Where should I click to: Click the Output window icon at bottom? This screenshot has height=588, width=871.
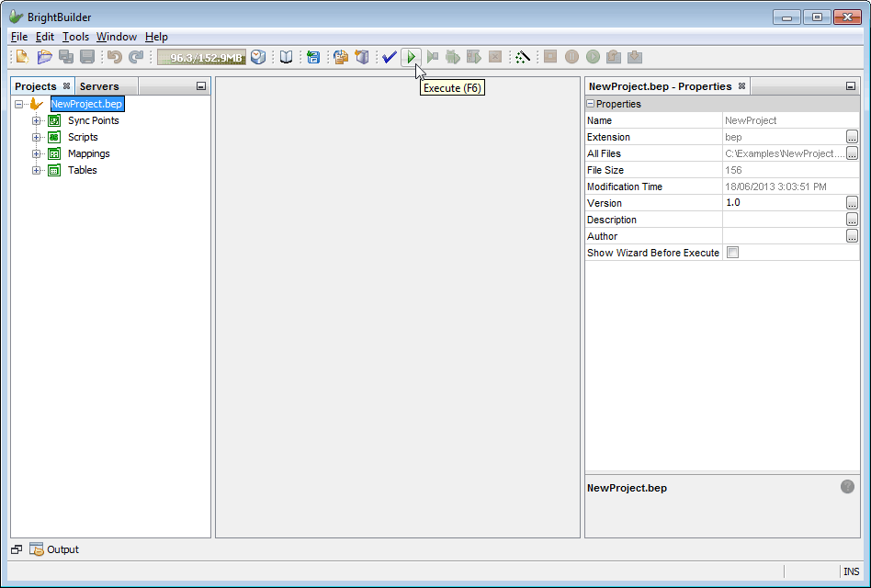pos(37,549)
